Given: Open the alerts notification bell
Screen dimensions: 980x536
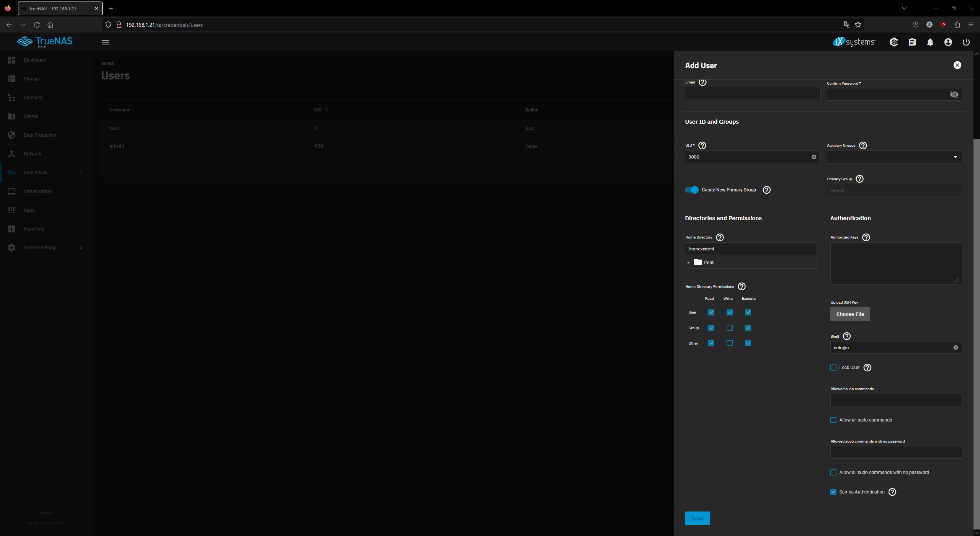Looking at the screenshot, I should [930, 42].
